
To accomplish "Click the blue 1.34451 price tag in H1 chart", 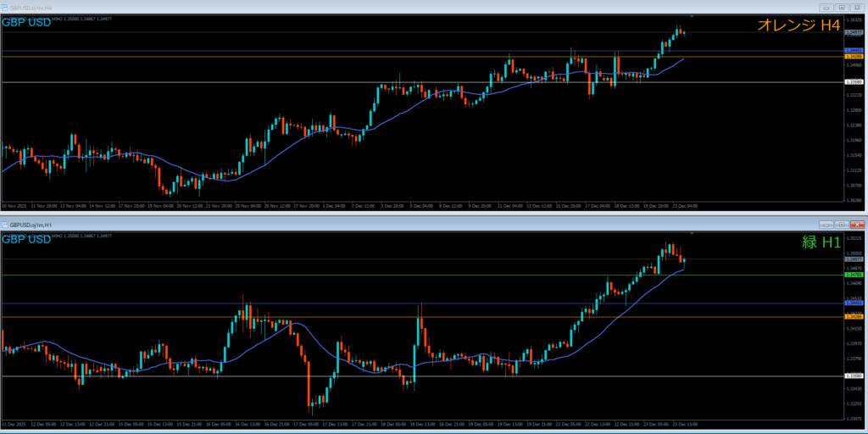I will click(854, 303).
